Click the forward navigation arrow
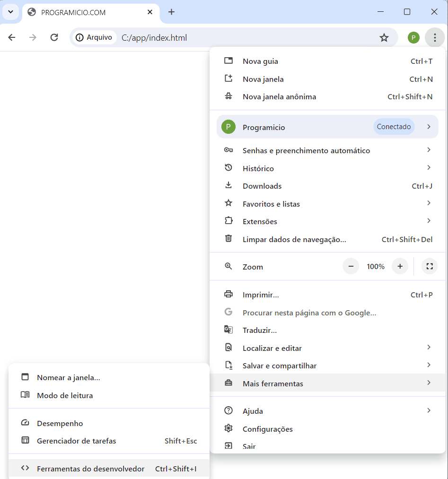The width and height of the screenshot is (448, 479). click(33, 37)
